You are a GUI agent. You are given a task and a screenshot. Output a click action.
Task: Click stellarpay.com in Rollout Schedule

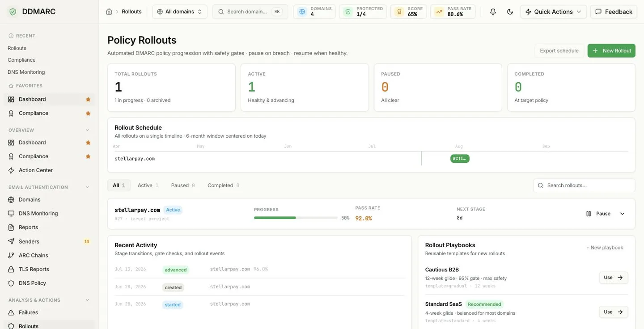tap(135, 159)
